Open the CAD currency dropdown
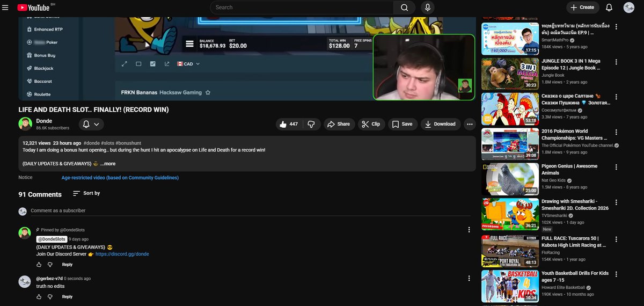This screenshot has height=306, width=644. pos(188,64)
